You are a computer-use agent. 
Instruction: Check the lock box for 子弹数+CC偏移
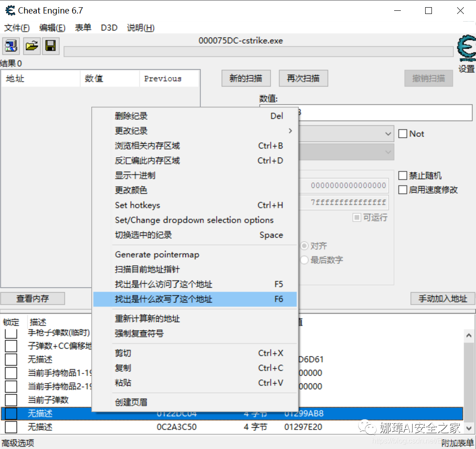(x=11, y=346)
